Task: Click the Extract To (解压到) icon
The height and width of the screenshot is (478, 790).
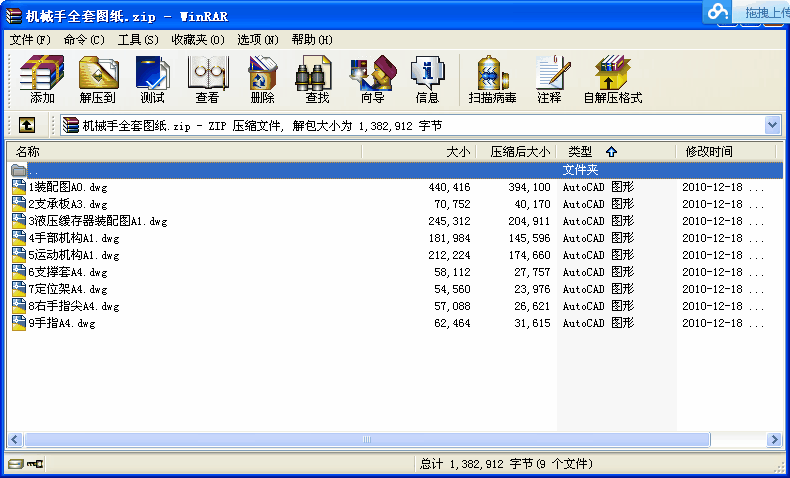Action: tap(97, 80)
